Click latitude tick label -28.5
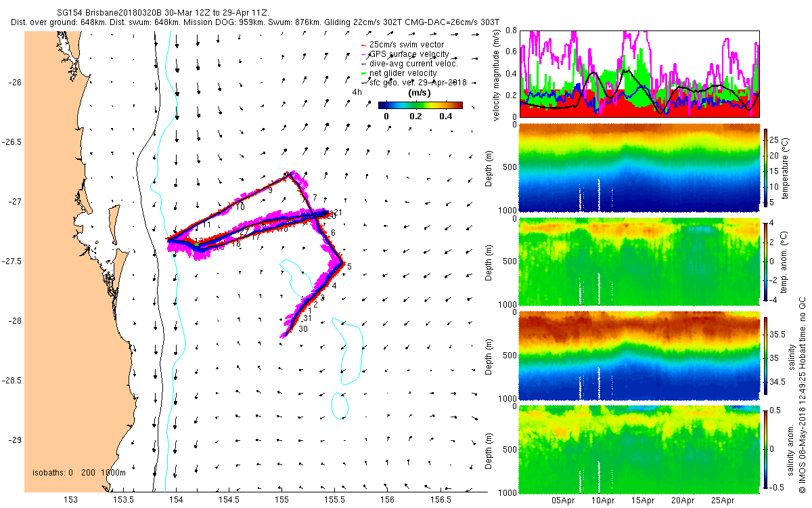Screen dimensions: 812x508 point(12,381)
